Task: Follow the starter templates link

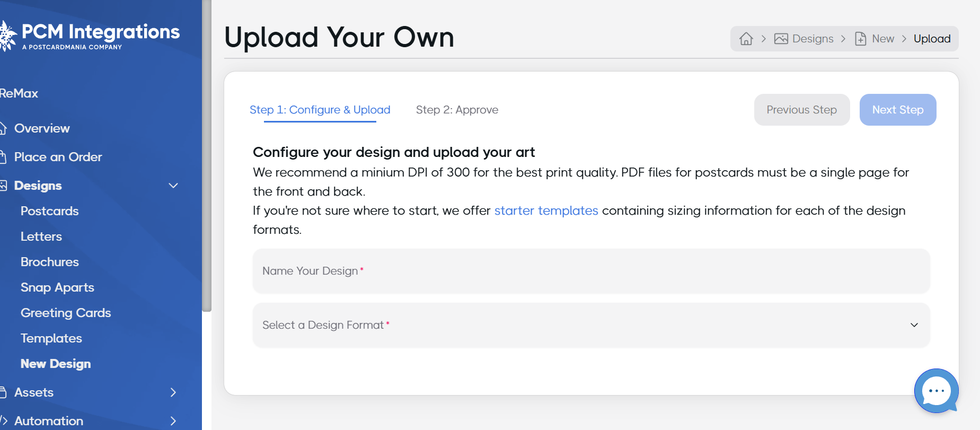Action: [x=546, y=210]
